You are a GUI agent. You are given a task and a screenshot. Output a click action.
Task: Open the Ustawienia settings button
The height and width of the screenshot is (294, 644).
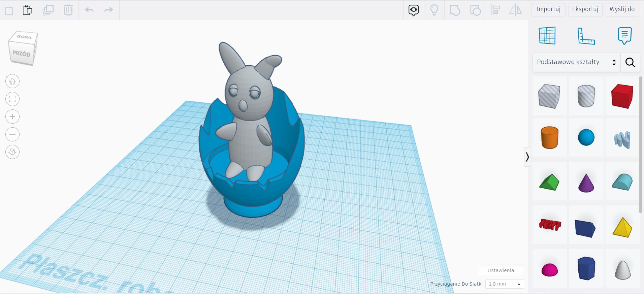coord(501,270)
